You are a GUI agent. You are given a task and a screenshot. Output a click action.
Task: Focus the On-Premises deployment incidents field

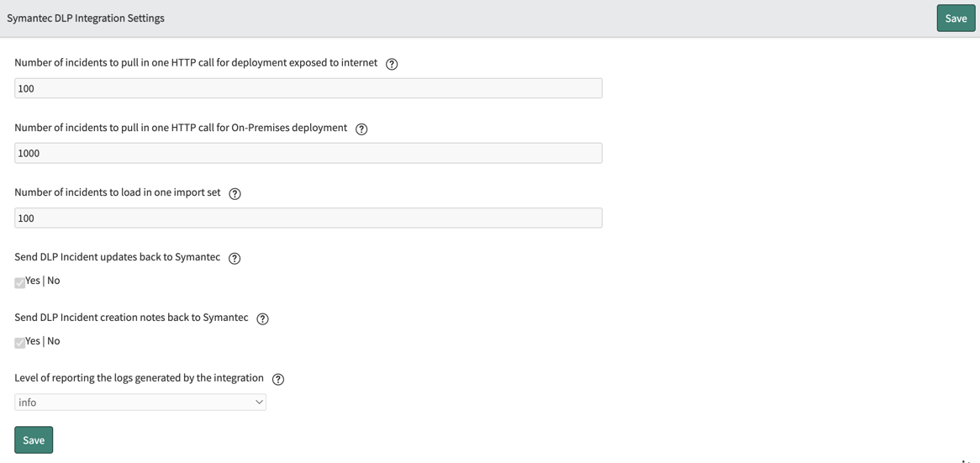pyautogui.click(x=308, y=153)
